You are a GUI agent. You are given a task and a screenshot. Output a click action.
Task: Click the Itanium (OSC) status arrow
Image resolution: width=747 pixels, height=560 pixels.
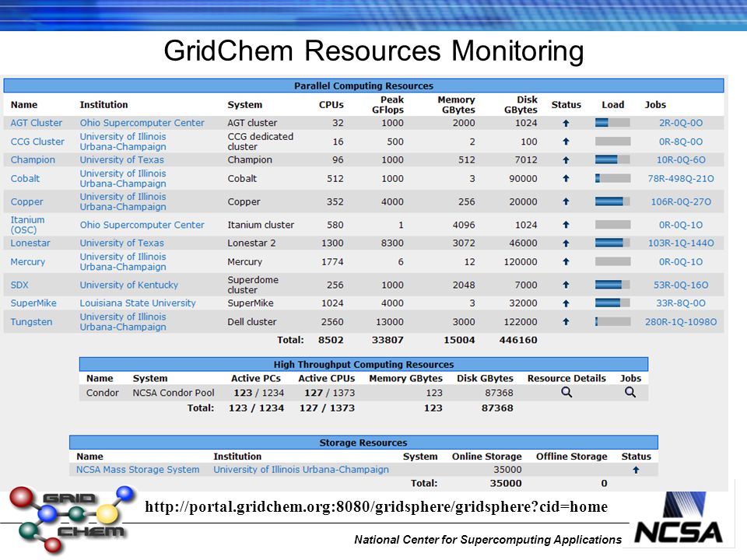[x=566, y=225]
